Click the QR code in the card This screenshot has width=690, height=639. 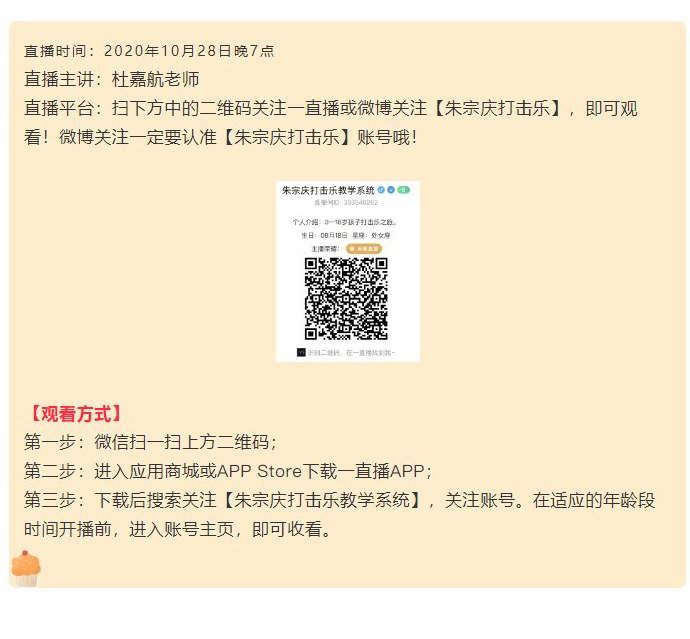[346, 299]
